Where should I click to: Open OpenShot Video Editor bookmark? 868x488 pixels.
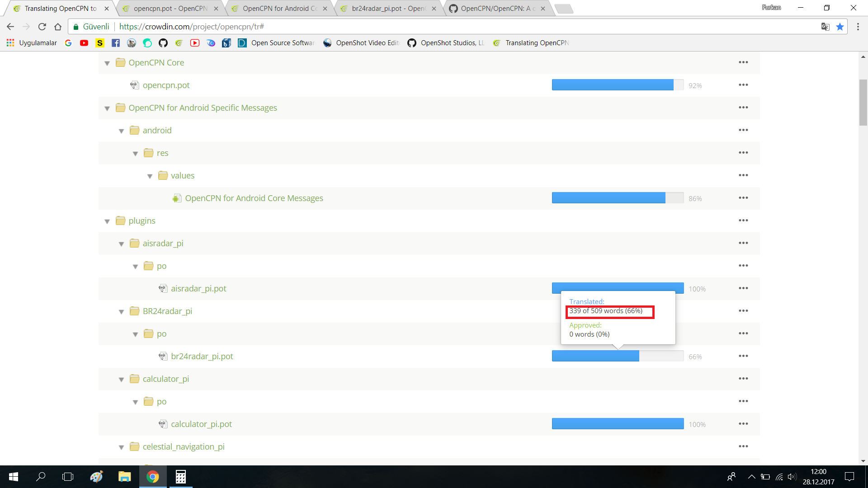pyautogui.click(x=362, y=43)
